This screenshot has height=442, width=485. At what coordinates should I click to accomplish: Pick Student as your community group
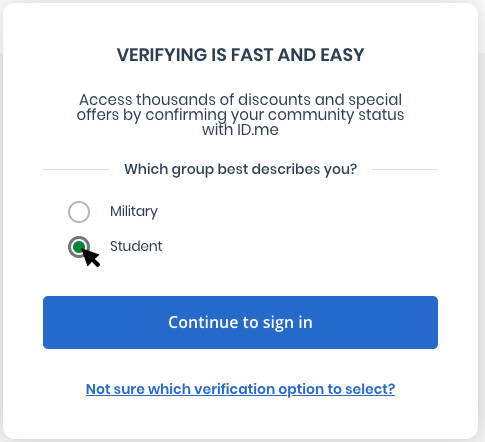tap(79, 247)
